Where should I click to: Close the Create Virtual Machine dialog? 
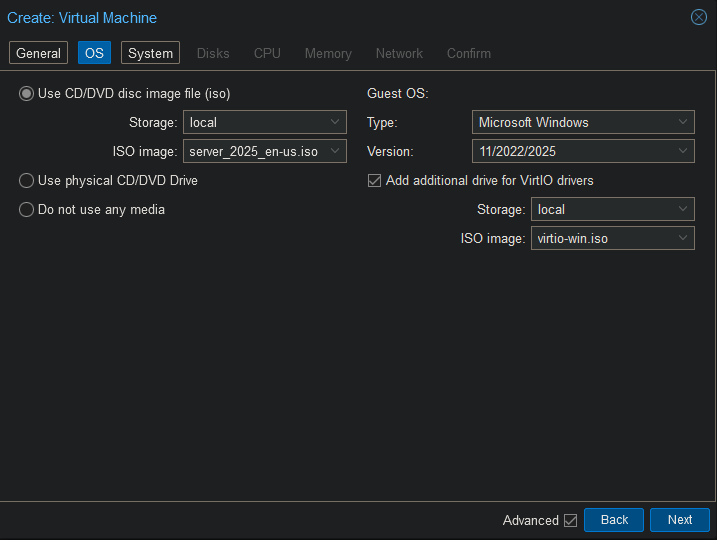coord(699,17)
